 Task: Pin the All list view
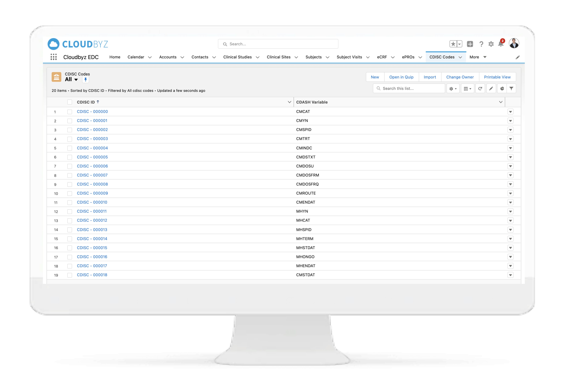click(x=85, y=79)
